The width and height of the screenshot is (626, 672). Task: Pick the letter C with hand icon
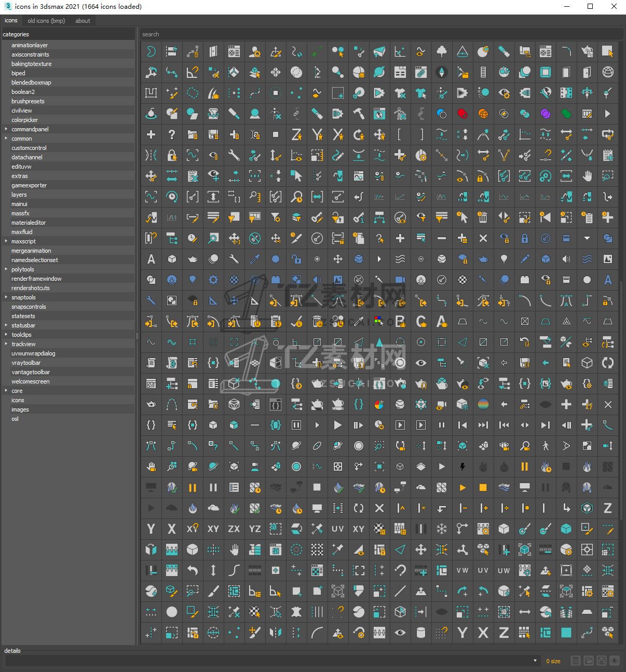click(421, 321)
